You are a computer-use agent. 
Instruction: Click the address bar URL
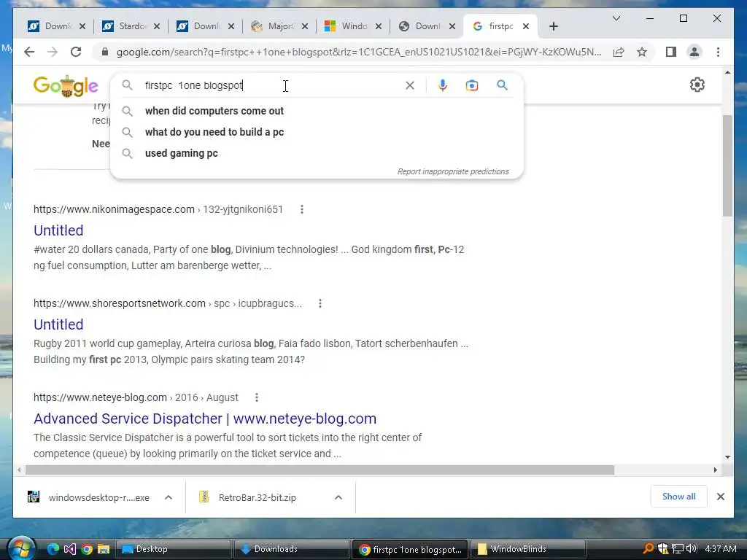[x=359, y=52]
